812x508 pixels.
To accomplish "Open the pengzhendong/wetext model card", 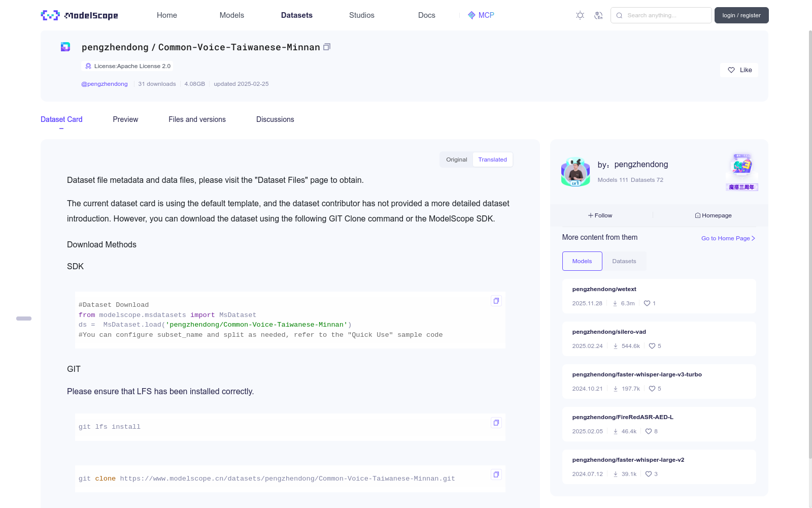I will click(x=659, y=296).
